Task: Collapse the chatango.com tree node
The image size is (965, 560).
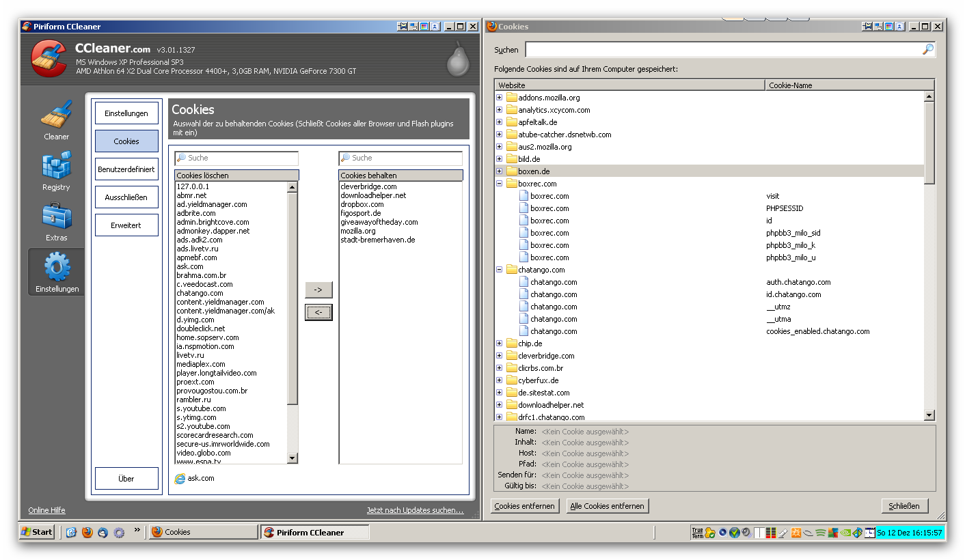Action: tap(500, 270)
